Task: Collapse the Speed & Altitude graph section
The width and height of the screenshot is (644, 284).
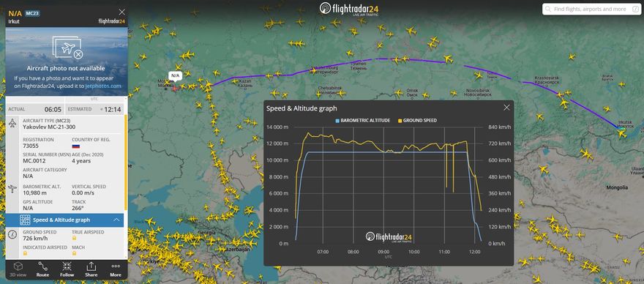Action: [66, 220]
